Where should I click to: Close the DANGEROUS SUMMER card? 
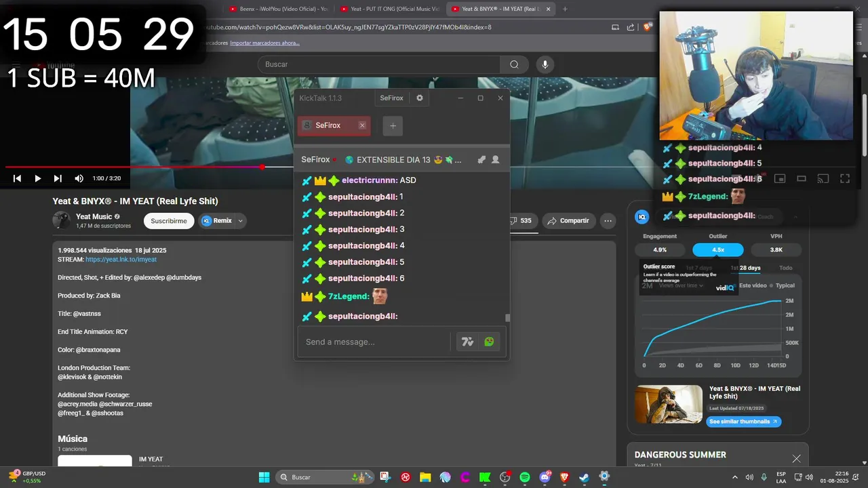796,459
